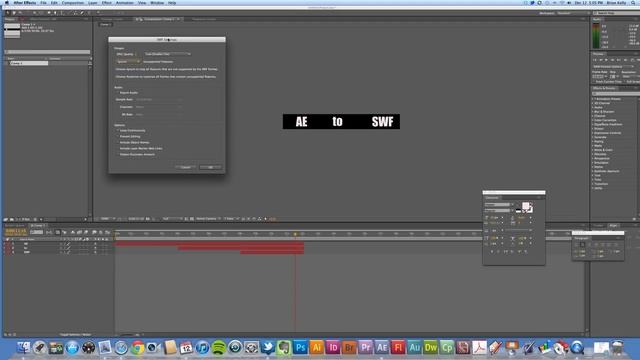Viewport: 640px width, 360px height.
Task: Expand the Expression Controls category
Action: (593, 133)
